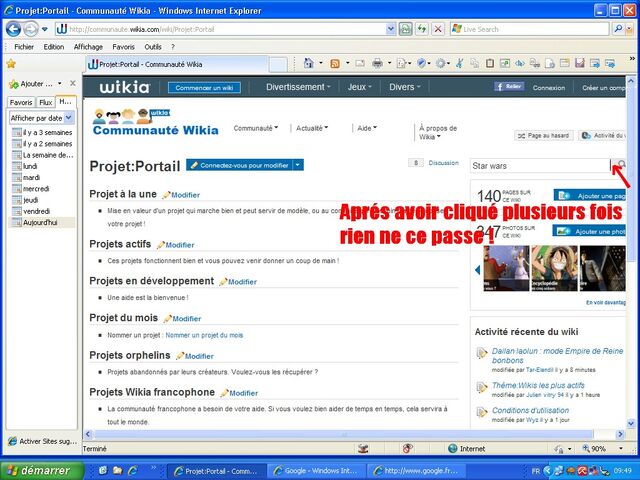Click the popup blocker icon in status bar
The width and height of the screenshot is (640, 480).
click(407, 449)
